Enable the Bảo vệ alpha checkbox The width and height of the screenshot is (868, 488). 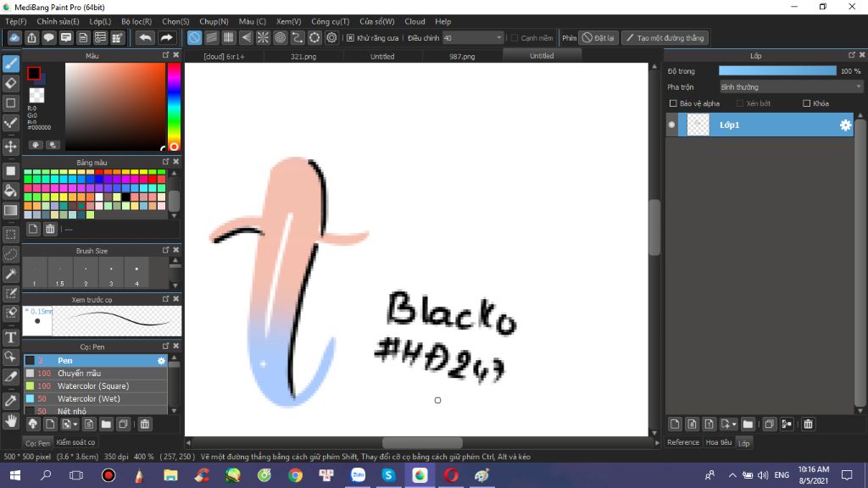coord(673,103)
